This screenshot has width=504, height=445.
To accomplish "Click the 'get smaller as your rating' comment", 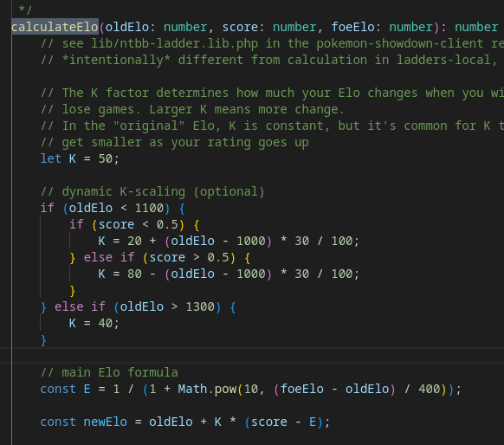I will (x=175, y=142).
